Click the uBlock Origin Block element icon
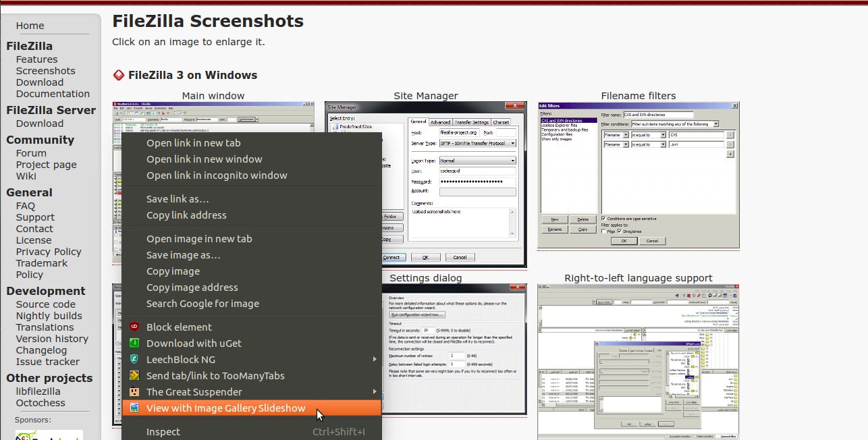 click(134, 327)
